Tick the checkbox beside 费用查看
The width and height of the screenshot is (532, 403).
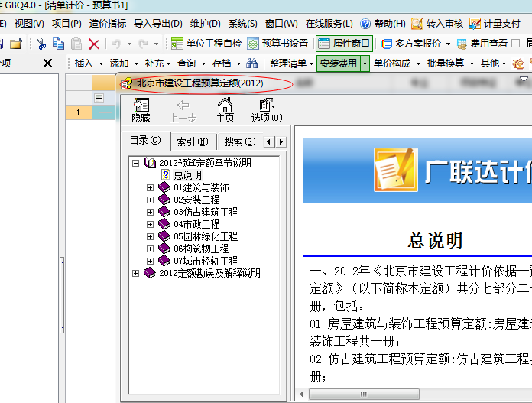tap(515, 44)
